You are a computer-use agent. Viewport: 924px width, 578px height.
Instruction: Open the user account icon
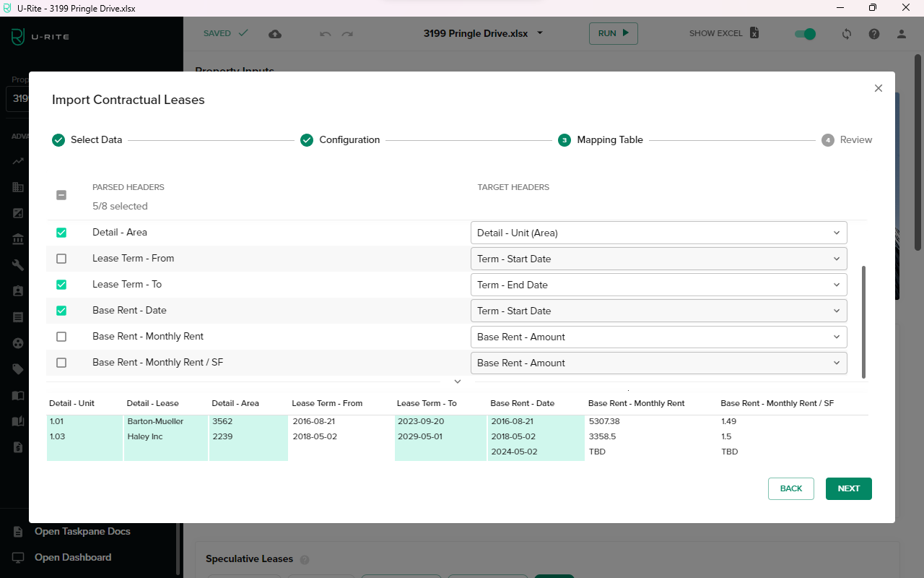(x=901, y=33)
